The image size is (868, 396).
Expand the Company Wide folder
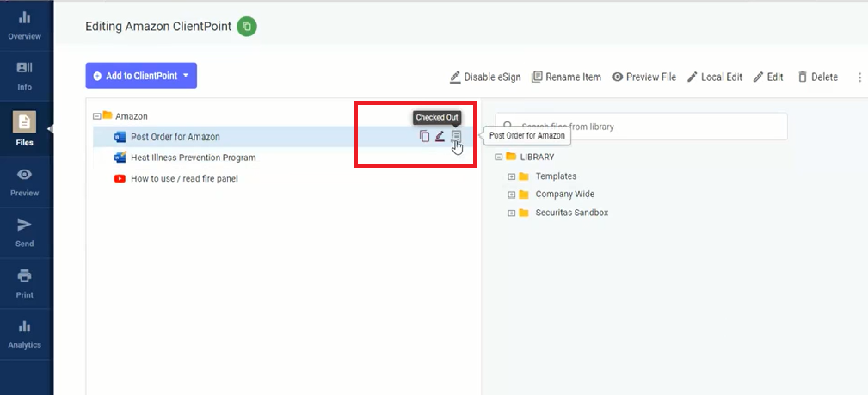click(512, 195)
